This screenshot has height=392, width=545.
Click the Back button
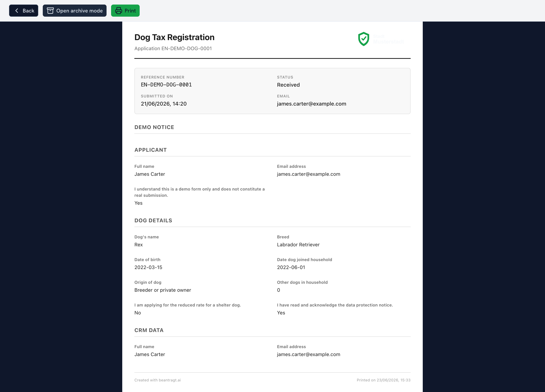click(23, 11)
